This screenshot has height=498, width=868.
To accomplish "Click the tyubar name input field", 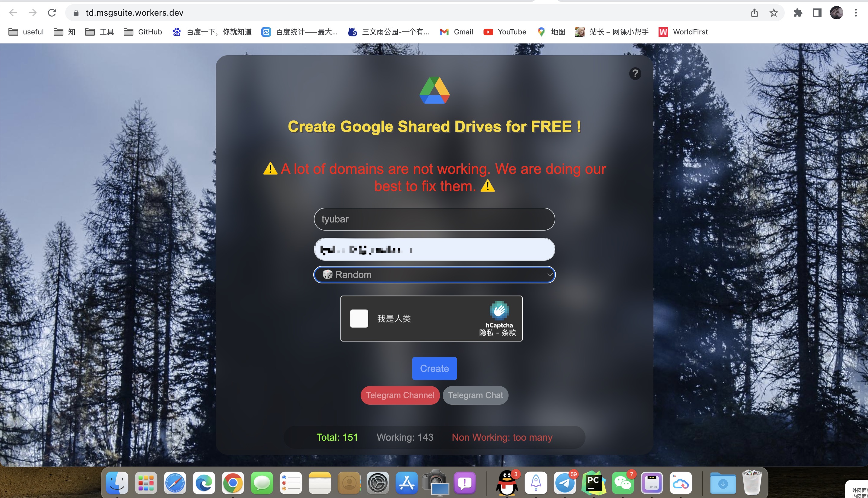I will pos(434,218).
